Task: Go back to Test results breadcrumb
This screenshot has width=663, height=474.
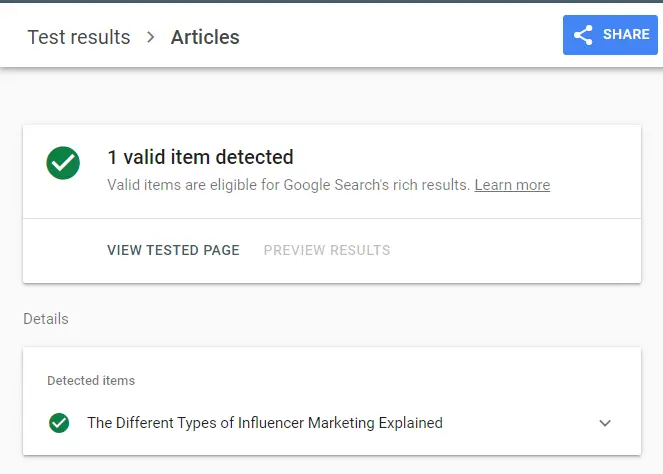Action: coord(79,37)
